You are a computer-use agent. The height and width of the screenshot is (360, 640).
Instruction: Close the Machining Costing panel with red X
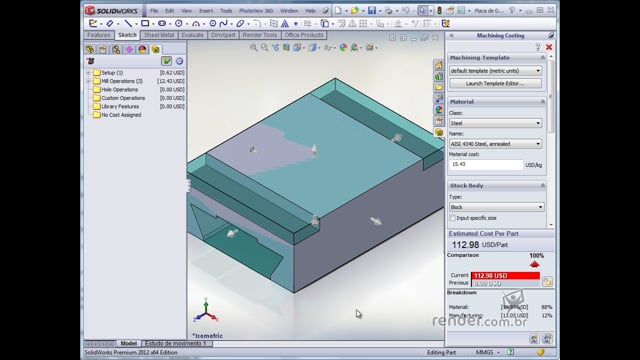(x=549, y=47)
